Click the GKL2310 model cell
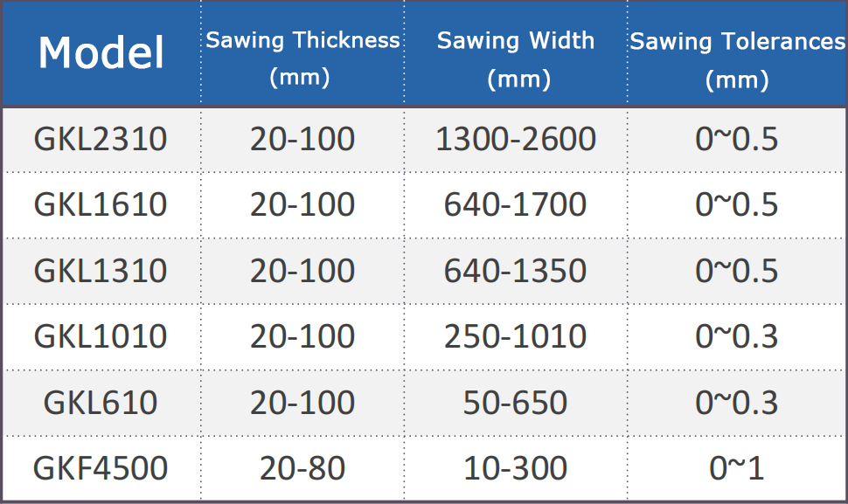The width and height of the screenshot is (848, 504). point(101,139)
